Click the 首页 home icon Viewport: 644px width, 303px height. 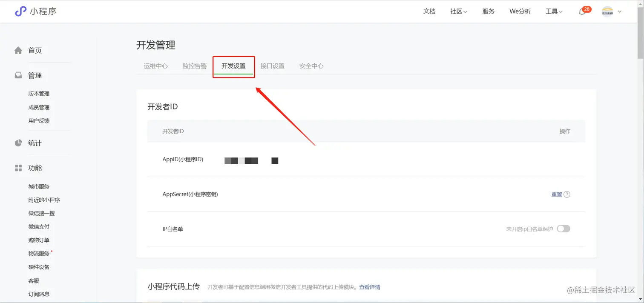click(x=18, y=50)
